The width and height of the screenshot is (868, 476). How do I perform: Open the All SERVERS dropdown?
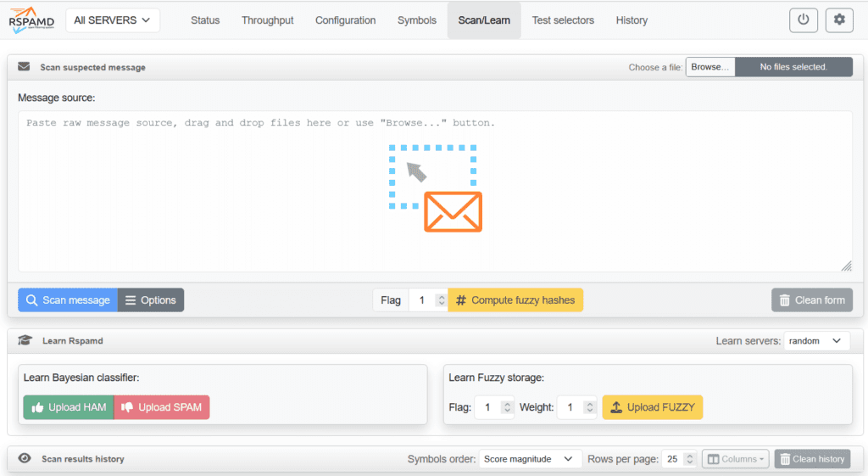[112, 20]
